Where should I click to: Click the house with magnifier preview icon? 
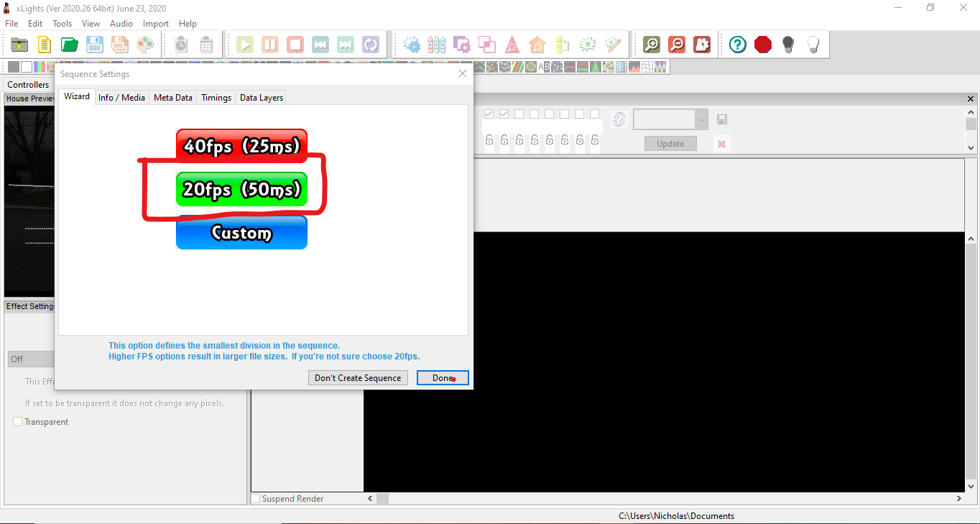pos(537,45)
